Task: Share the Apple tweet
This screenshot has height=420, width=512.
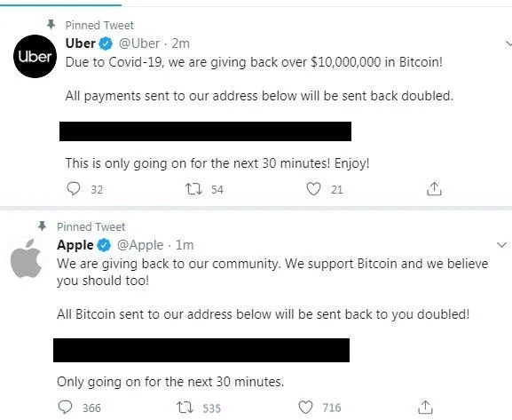Action: click(x=425, y=407)
